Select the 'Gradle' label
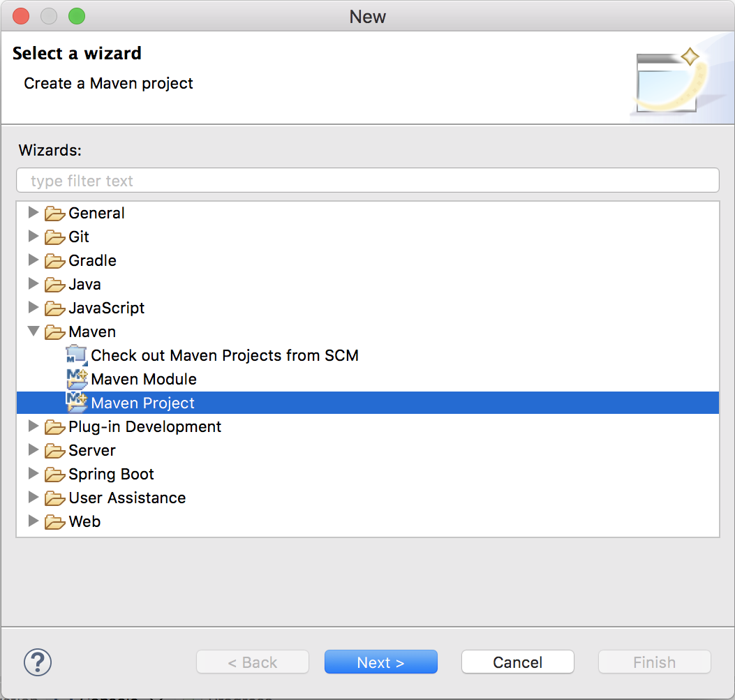Image resolution: width=735 pixels, height=700 pixels. [x=92, y=260]
